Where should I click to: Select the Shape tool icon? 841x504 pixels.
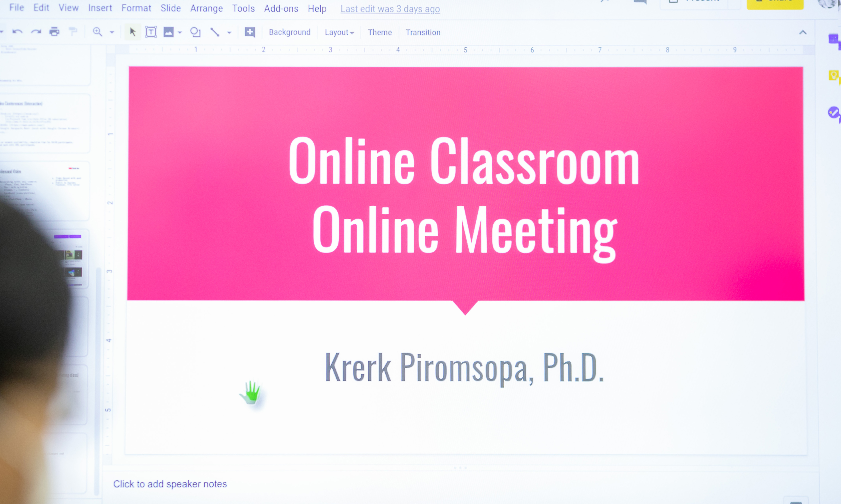point(195,32)
